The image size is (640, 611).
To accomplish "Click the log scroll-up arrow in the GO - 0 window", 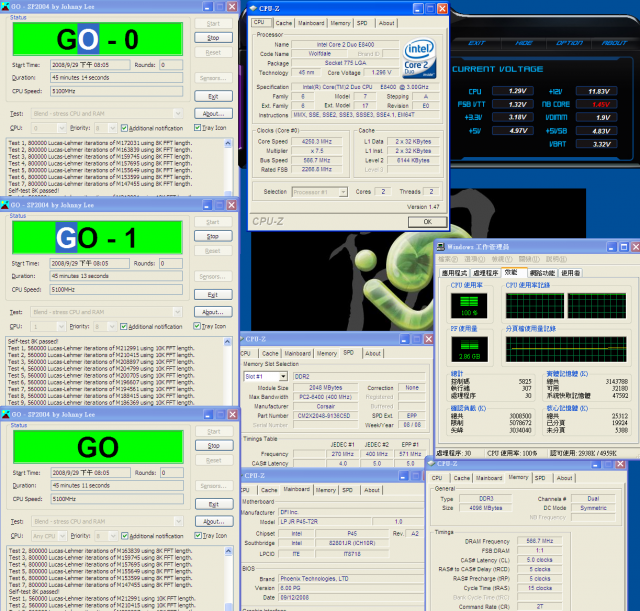I will 228,143.
